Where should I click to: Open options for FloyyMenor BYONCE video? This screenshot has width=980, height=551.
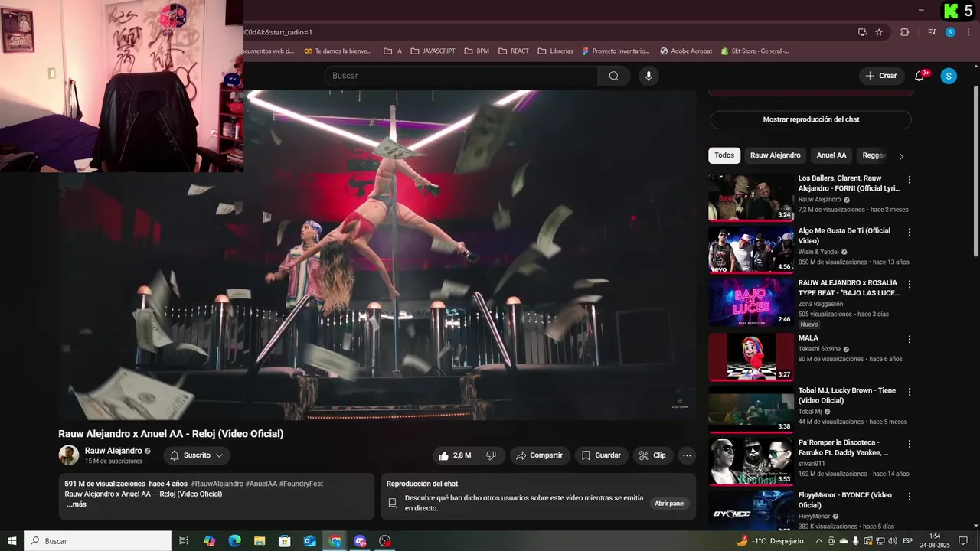point(910,497)
